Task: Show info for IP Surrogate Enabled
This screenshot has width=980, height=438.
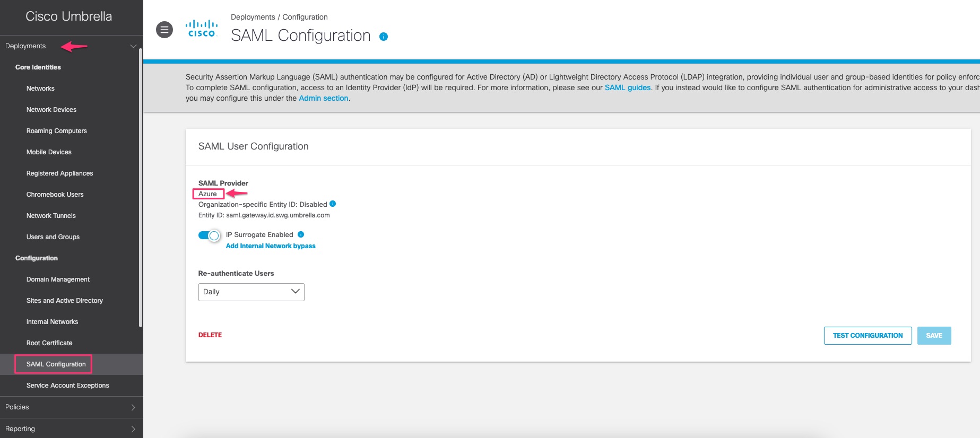Action: coord(301,234)
